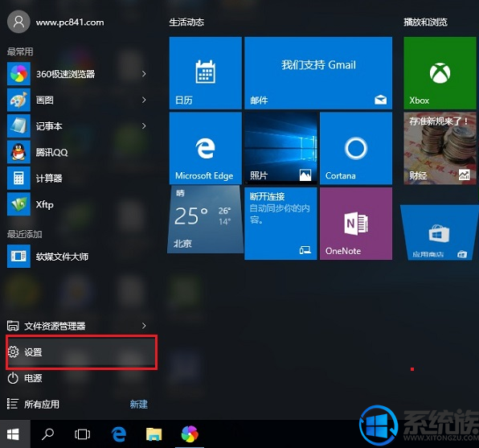479x448 pixels.
Task: Open the 360极速浏览器 app icon
Action: click(18, 74)
